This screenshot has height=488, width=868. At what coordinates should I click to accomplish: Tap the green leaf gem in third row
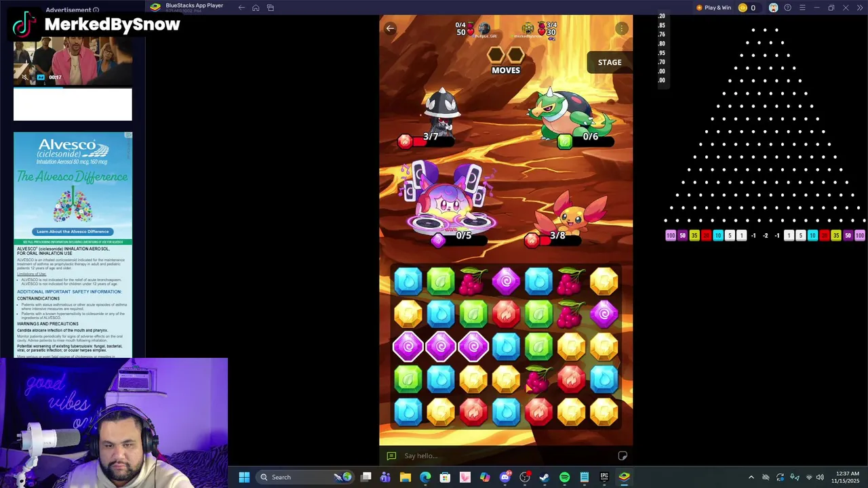538,346
